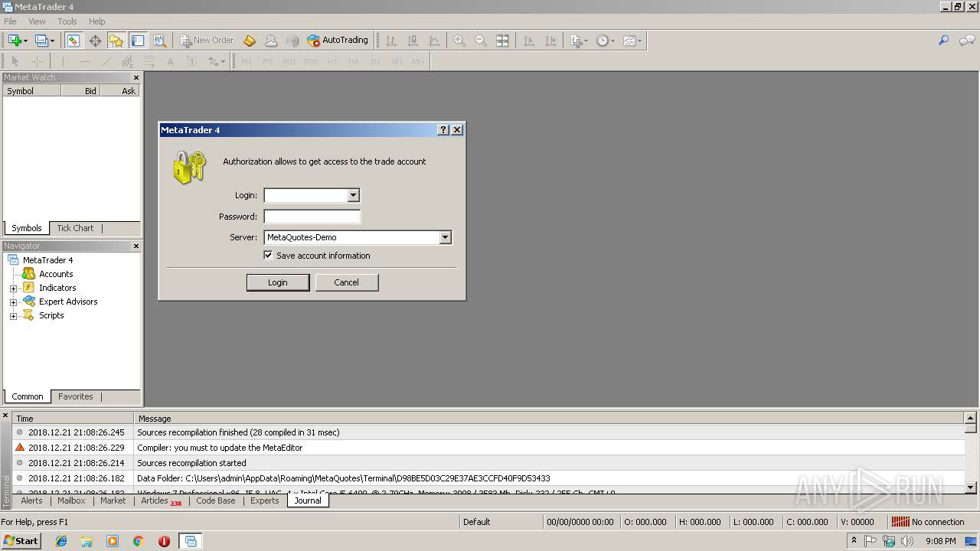Switch to the Symbols tab
Screen dimensions: 980x551
coord(27,228)
